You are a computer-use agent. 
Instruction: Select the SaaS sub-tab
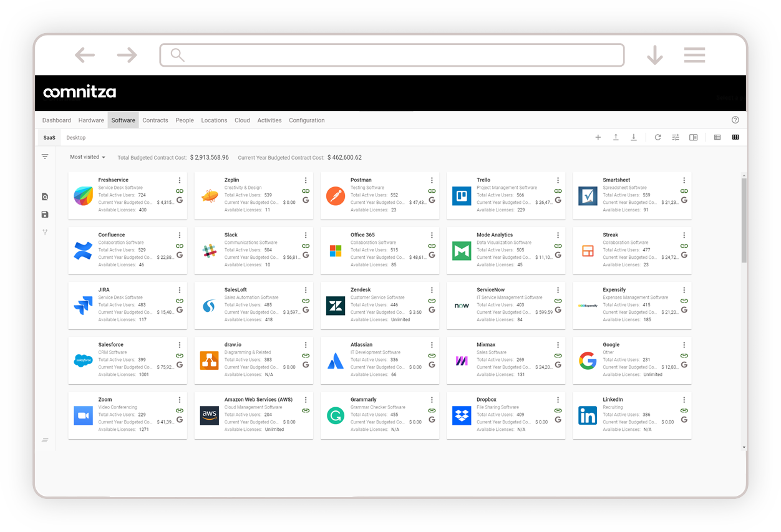tap(49, 137)
